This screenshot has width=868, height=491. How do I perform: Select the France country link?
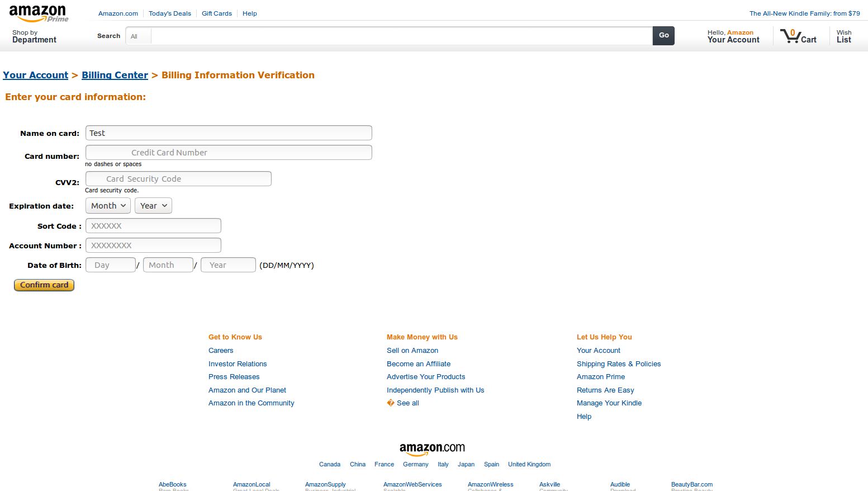384,465
